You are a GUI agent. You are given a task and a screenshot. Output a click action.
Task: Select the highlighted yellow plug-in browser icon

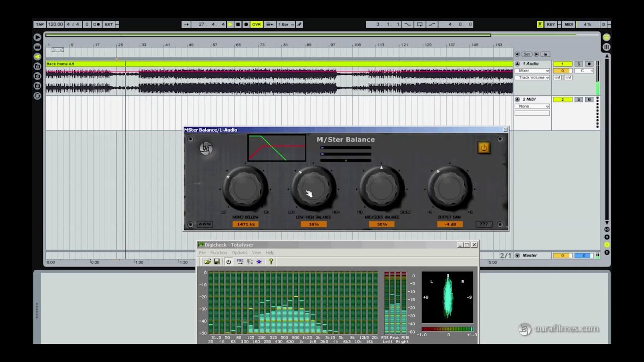(x=37, y=57)
